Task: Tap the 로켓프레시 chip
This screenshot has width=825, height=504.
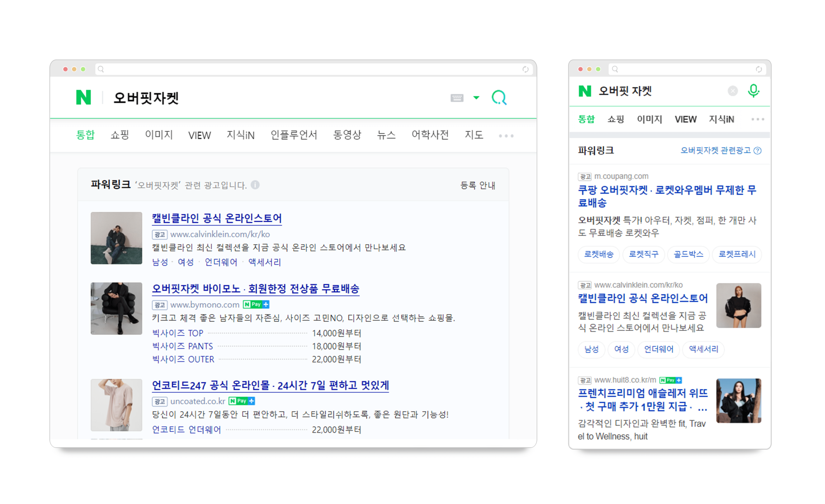Action: pyautogui.click(x=737, y=254)
